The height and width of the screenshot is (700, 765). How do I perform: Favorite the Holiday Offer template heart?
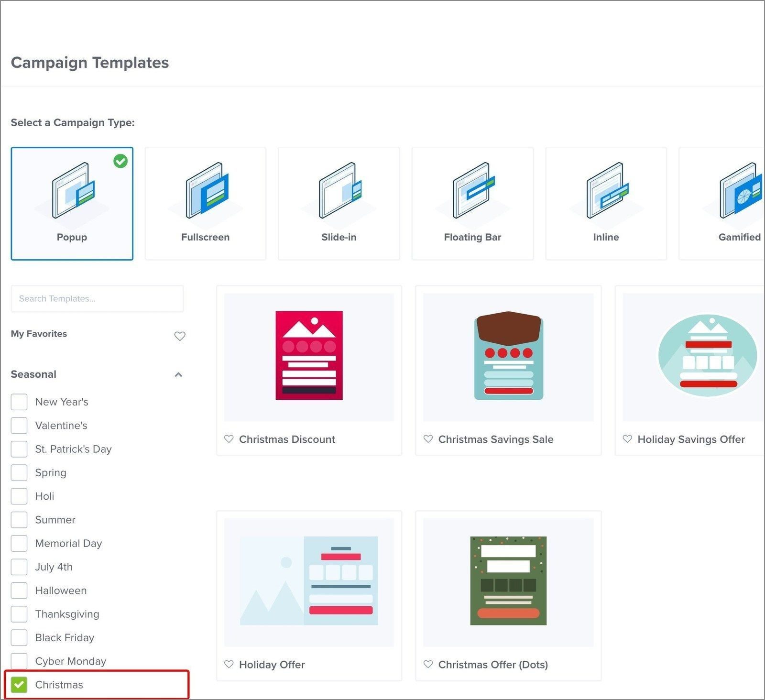coord(229,664)
